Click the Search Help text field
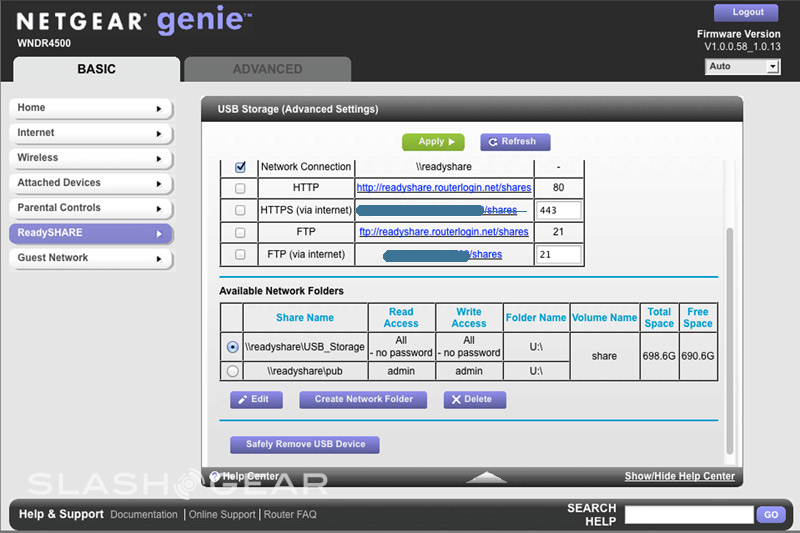The width and height of the screenshot is (800, 533). pyautogui.click(x=688, y=514)
